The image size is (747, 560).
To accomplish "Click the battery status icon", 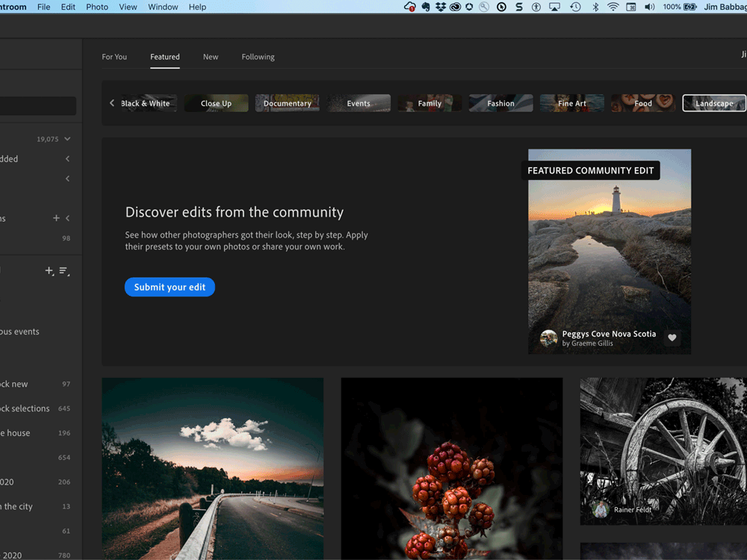I will pyautogui.click(x=689, y=7).
